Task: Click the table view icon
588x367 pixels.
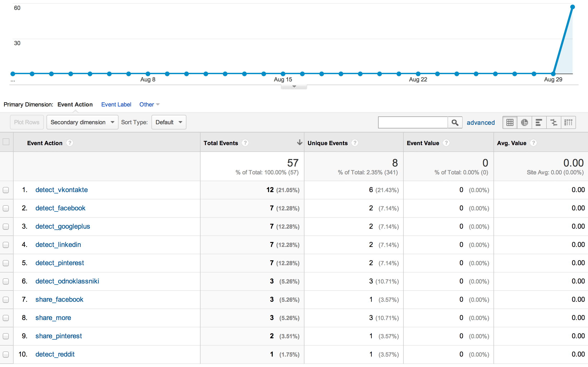Action: [x=510, y=123]
